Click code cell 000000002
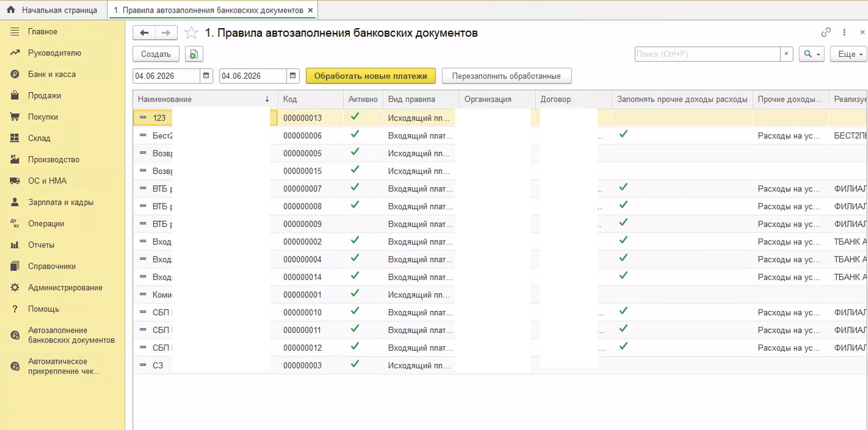This screenshot has height=430, width=868. tap(302, 242)
